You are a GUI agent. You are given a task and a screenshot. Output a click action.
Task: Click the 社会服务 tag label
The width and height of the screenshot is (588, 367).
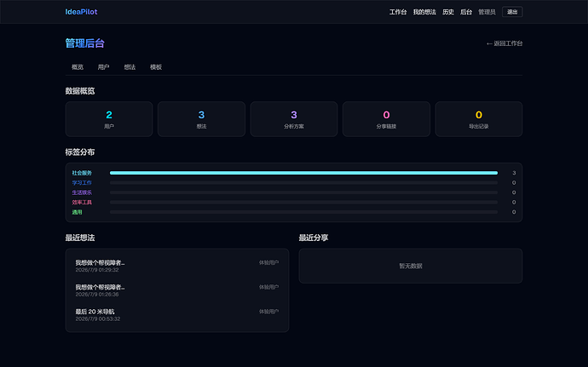coord(82,173)
